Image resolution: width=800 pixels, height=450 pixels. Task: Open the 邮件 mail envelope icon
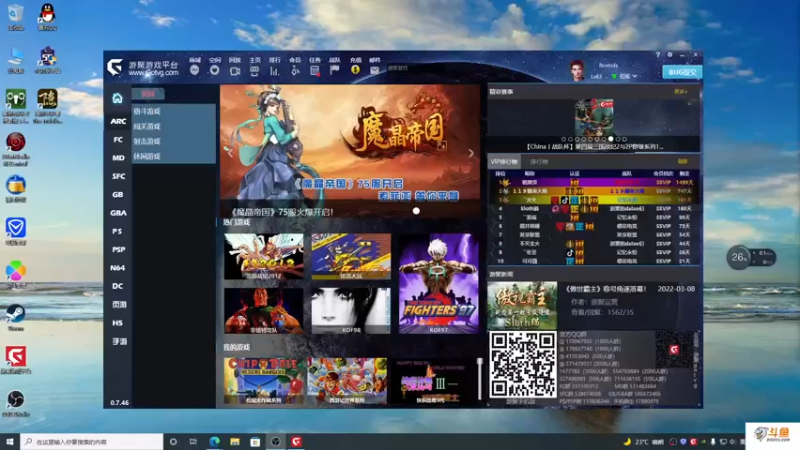374,70
